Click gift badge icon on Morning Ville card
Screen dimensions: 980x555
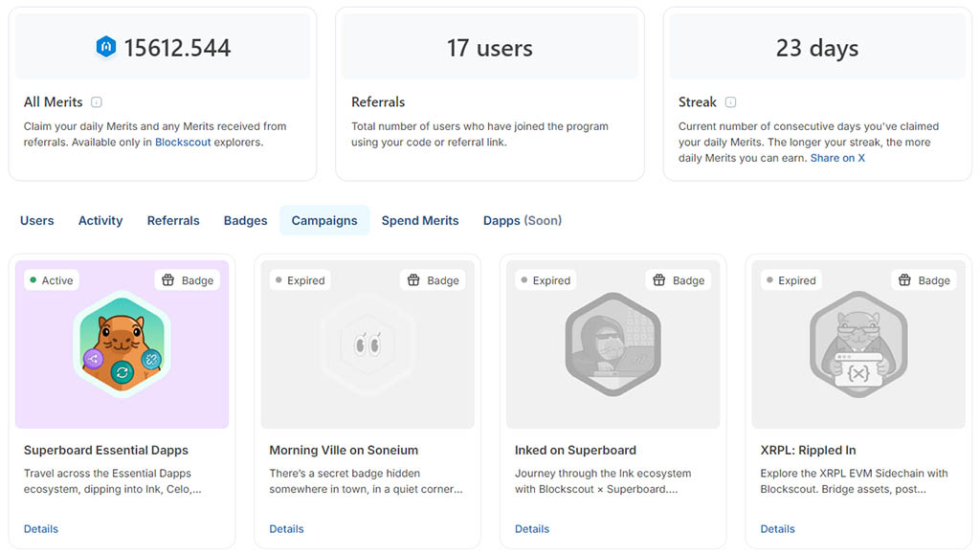click(x=413, y=280)
